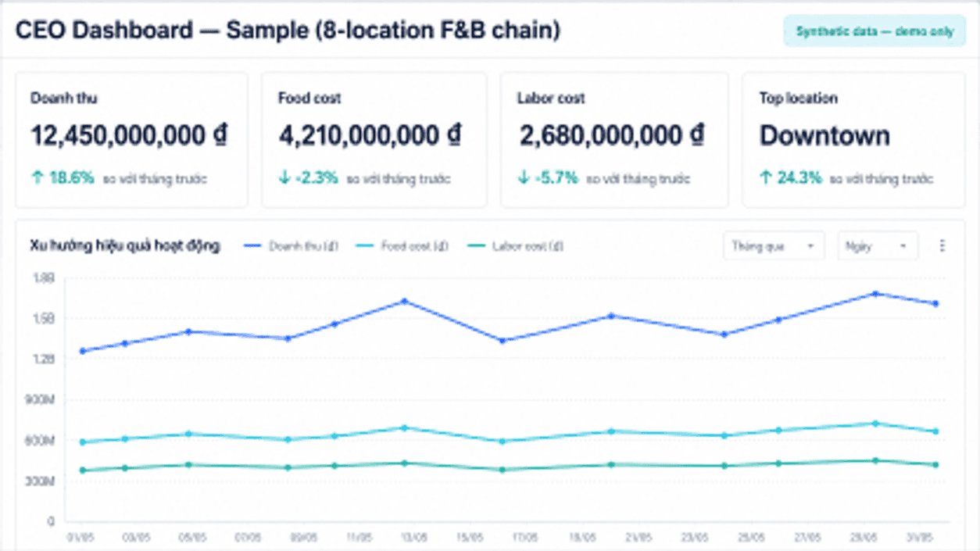Image resolution: width=980 pixels, height=551 pixels.
Task: Click the up arrow beside 24.3%
Action: (766, 178)
